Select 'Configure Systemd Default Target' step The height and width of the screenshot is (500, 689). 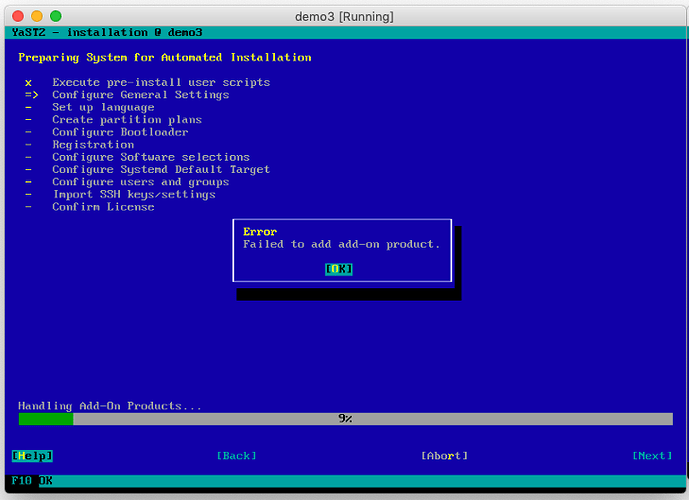point(161,169)
